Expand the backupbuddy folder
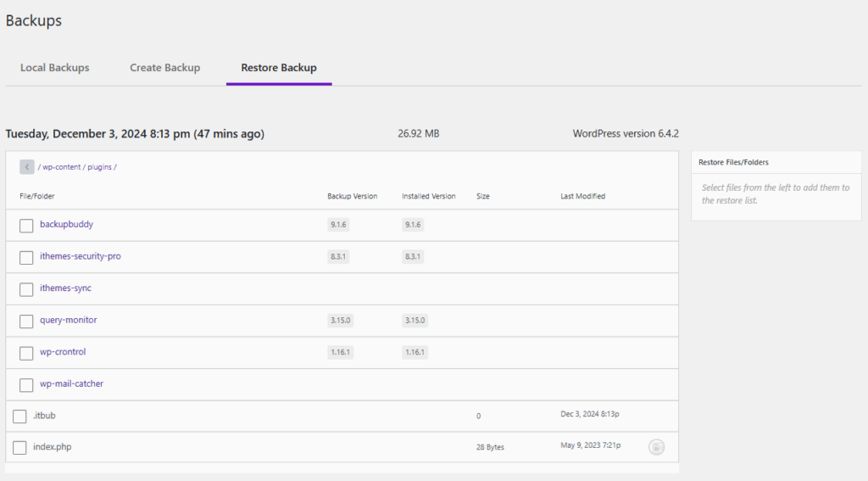The image size is (868, 481). 65,225
